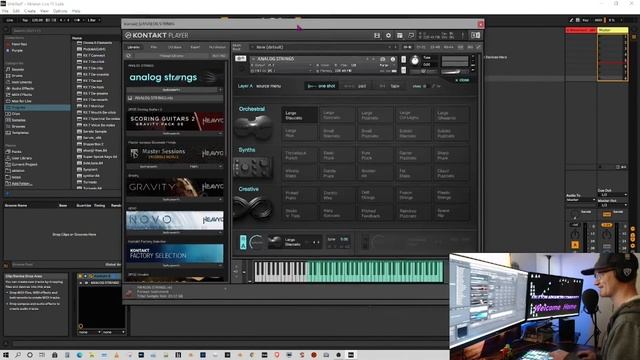Select Max for Live category in browser

pos(22,101)
